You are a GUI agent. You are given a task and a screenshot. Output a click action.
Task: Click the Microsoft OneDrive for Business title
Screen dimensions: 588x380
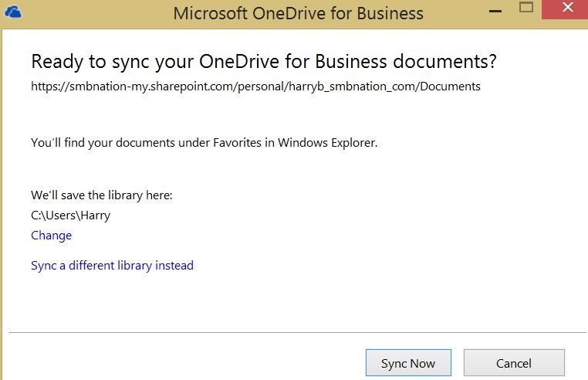(x=298, y=14)
